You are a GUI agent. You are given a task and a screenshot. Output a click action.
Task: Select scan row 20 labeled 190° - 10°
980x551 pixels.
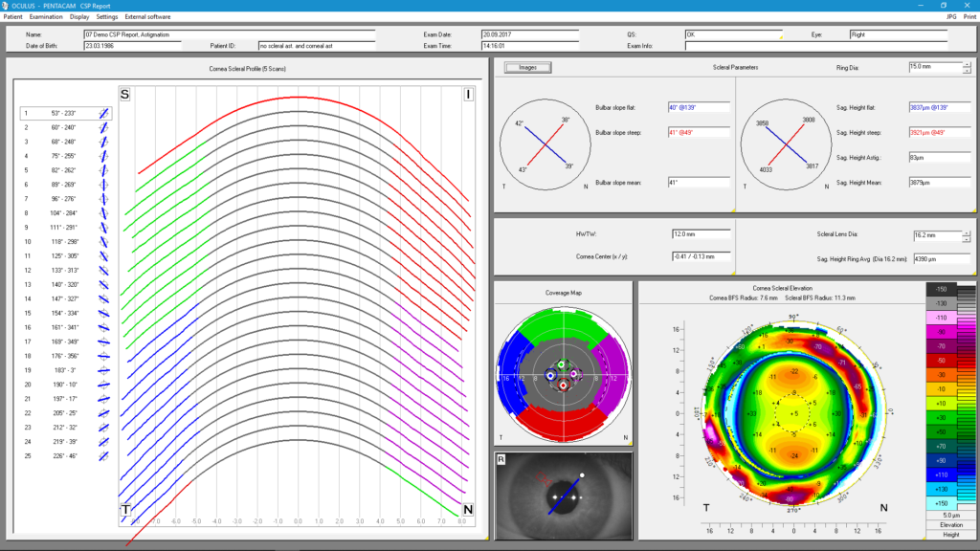(66, 385)
